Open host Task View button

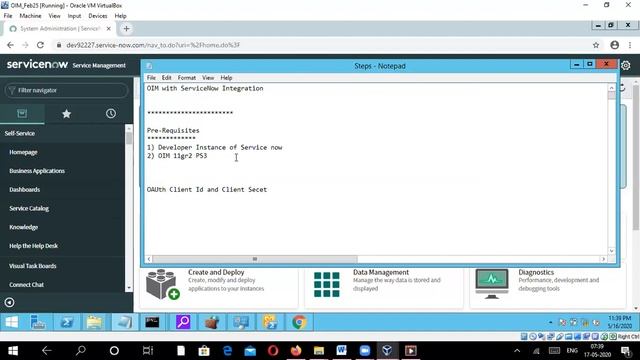tap(148, 351)
